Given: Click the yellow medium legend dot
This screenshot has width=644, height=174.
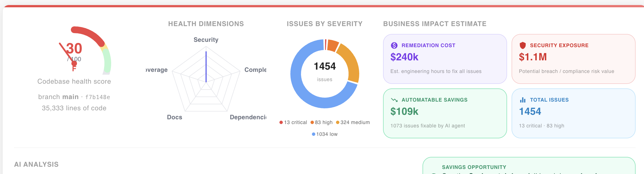Looking at the screenshot, I should pyautogui.click(x=337, y=122).
